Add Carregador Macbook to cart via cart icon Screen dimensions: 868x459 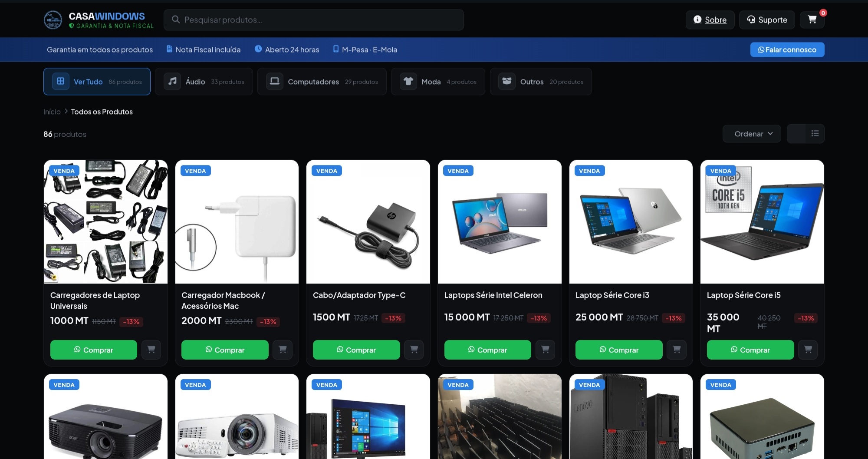click(x=283, y=350)
